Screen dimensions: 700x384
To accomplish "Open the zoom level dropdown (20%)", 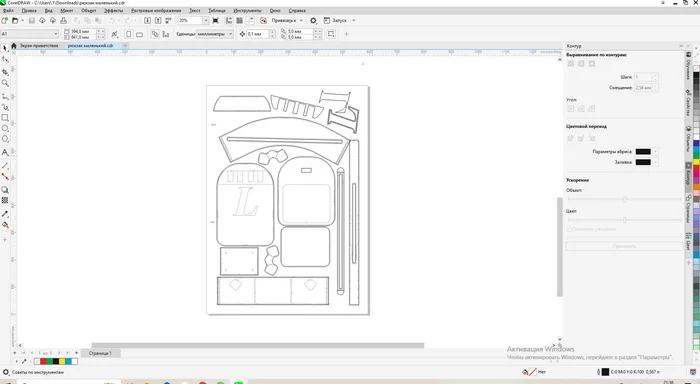I will point(205,21).
